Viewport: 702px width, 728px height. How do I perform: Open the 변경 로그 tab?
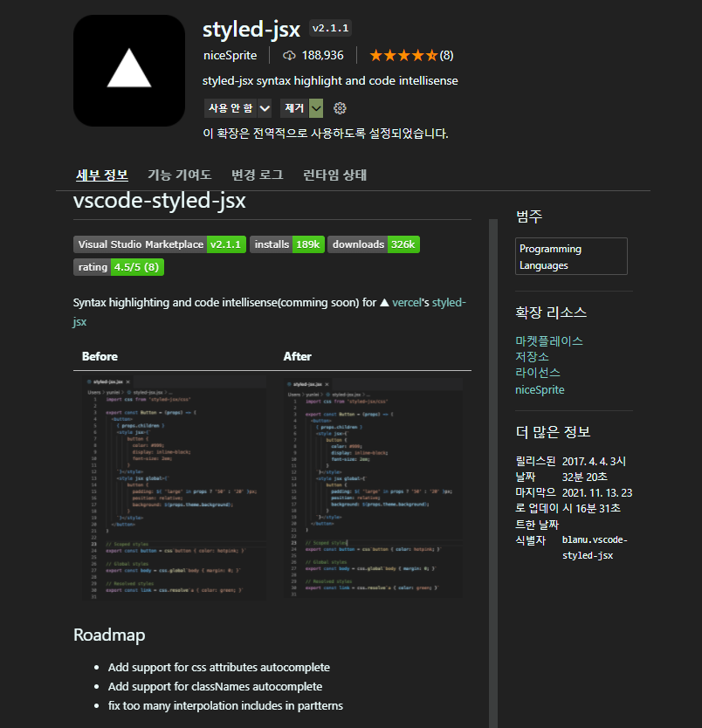[257, 175]
